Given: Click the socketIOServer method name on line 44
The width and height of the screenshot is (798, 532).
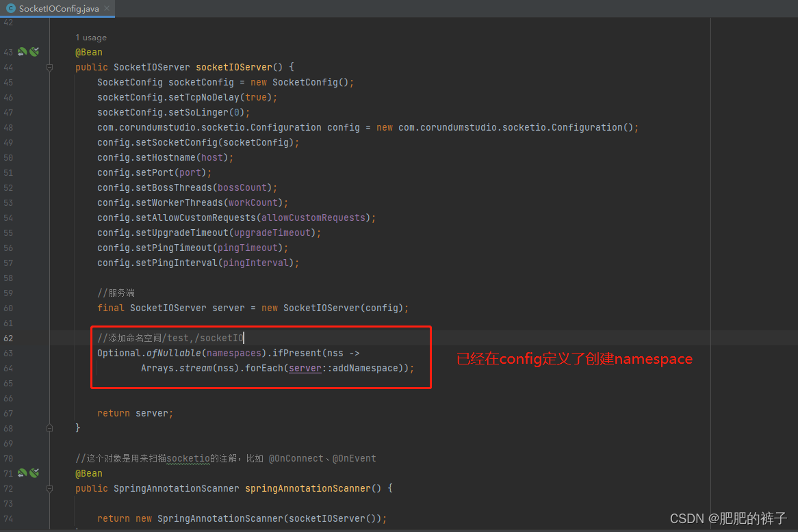Looking at the screenshot, I should point(234,67).
